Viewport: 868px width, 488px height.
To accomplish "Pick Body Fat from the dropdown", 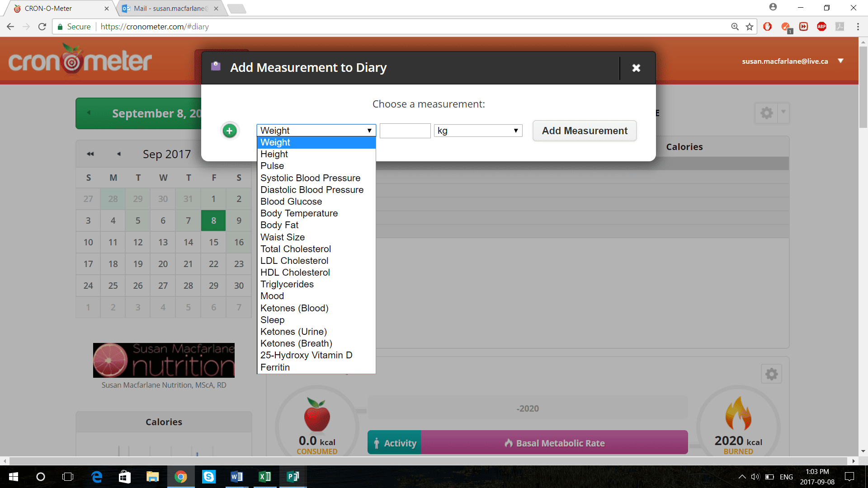I will (x=316, y=225).
